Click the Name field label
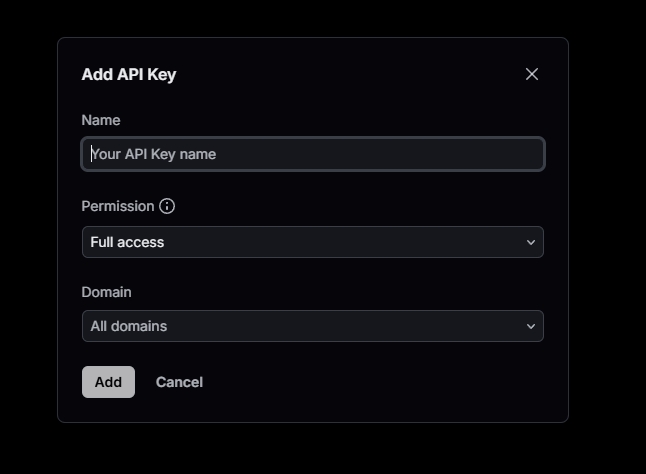The image size is (646, 474). pyautogui.click(x=101, y=120)
